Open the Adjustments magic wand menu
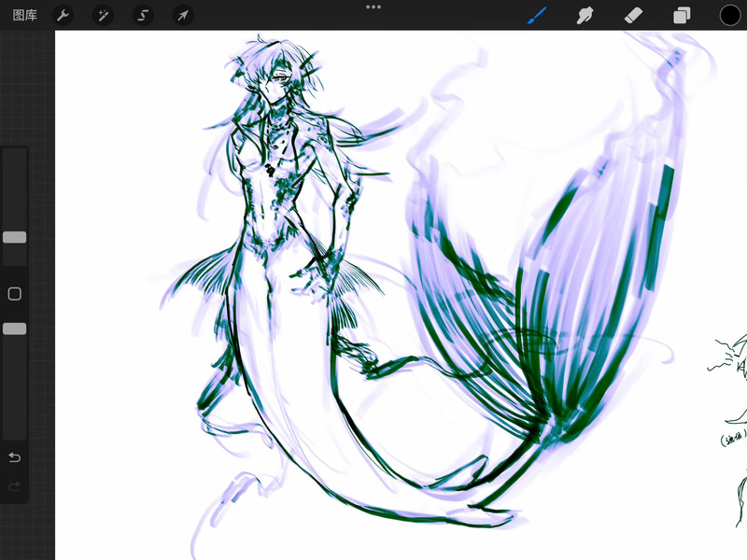Screen dimensions: 747x560 pyautogui.click(x=103, y=15)
